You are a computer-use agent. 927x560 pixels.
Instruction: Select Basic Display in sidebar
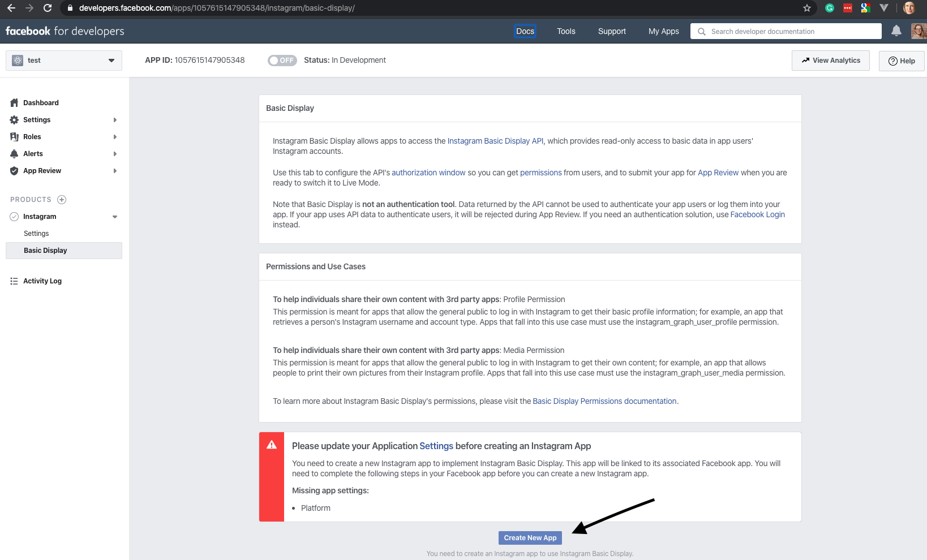click(64, 251)
